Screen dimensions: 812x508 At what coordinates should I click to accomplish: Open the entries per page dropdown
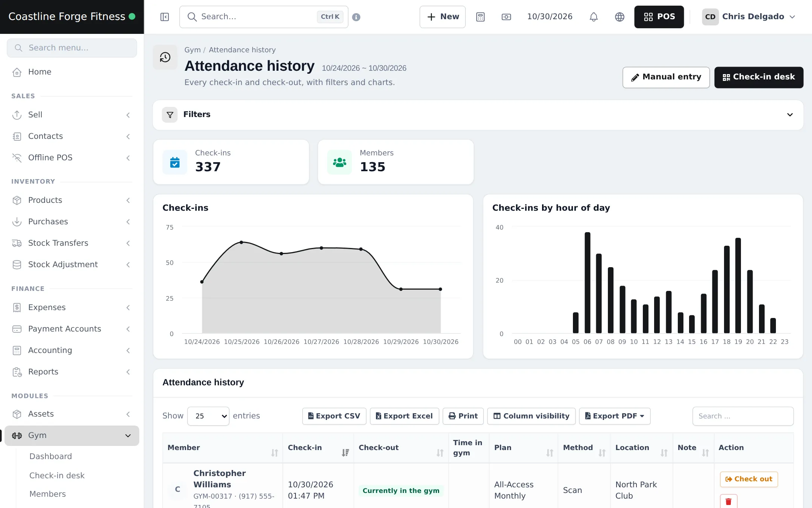(208, 416)
